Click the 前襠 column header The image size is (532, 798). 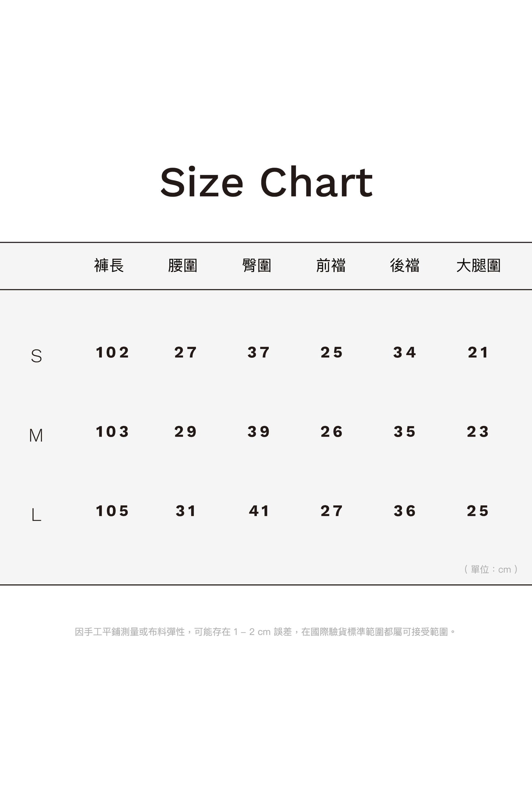(x=331, y=265)
